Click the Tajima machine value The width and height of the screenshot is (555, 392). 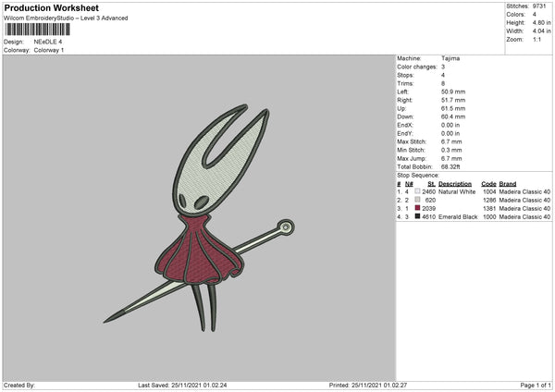pyautogui.click(x=450, y=58)
